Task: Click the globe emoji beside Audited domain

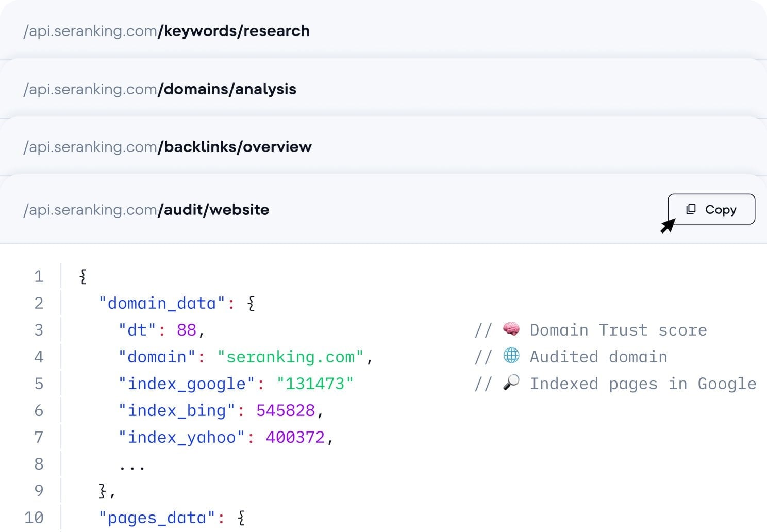Action: 511,356
